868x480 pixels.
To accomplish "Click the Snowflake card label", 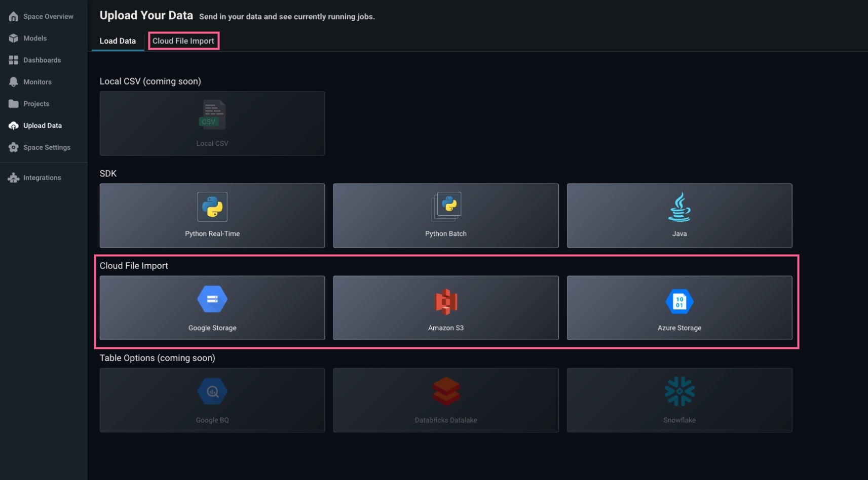I will point(680,420).
